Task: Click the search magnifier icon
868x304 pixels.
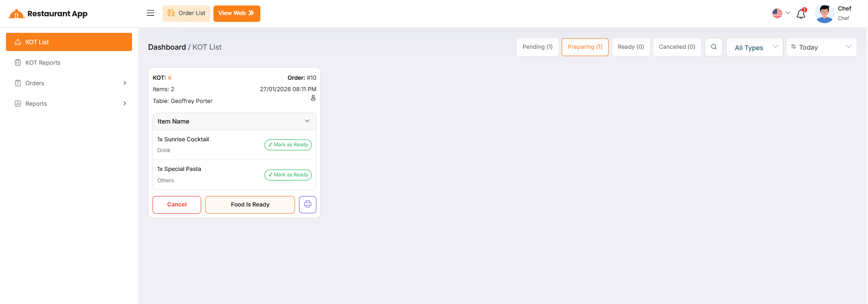Action: (714, 47)
